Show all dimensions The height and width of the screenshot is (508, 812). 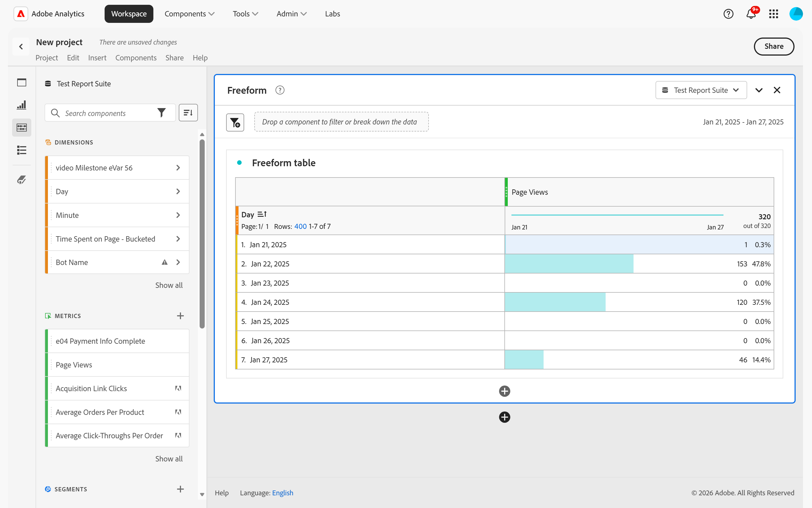169,285
